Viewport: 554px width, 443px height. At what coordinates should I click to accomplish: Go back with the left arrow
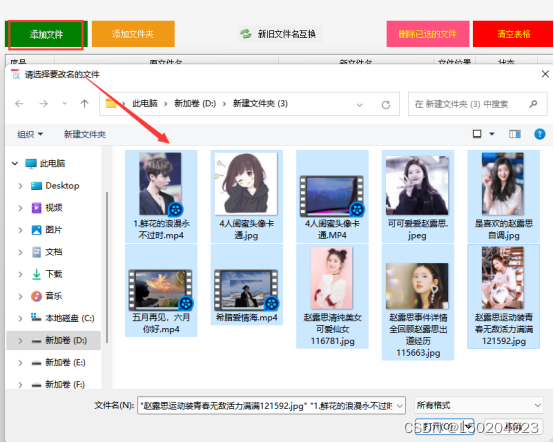(19, 104)
